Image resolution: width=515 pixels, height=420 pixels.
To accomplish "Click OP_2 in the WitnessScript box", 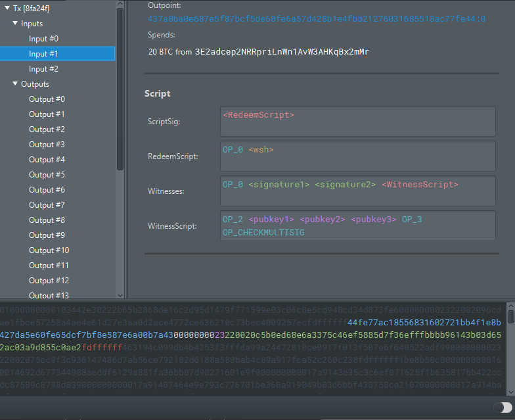I will pos(233,220).
